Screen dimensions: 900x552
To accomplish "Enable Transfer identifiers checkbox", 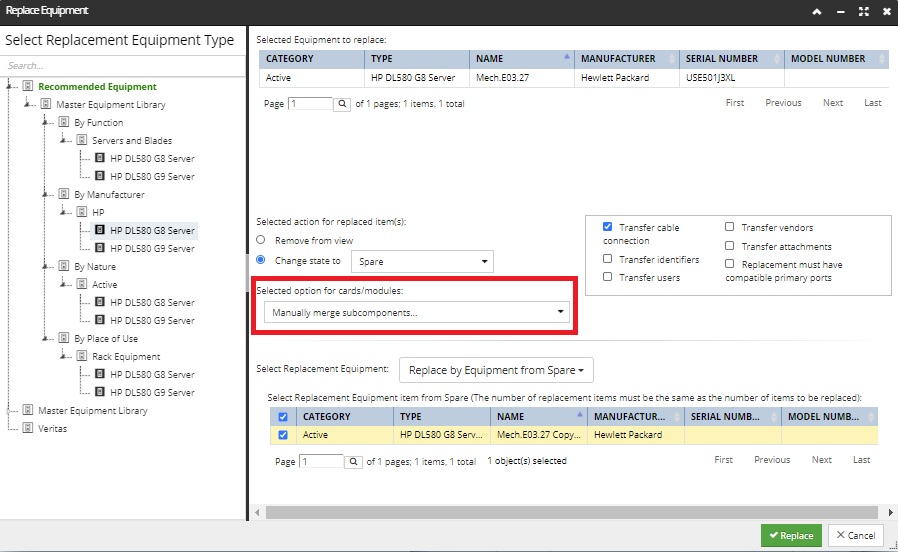I will [x=607, y=259].
